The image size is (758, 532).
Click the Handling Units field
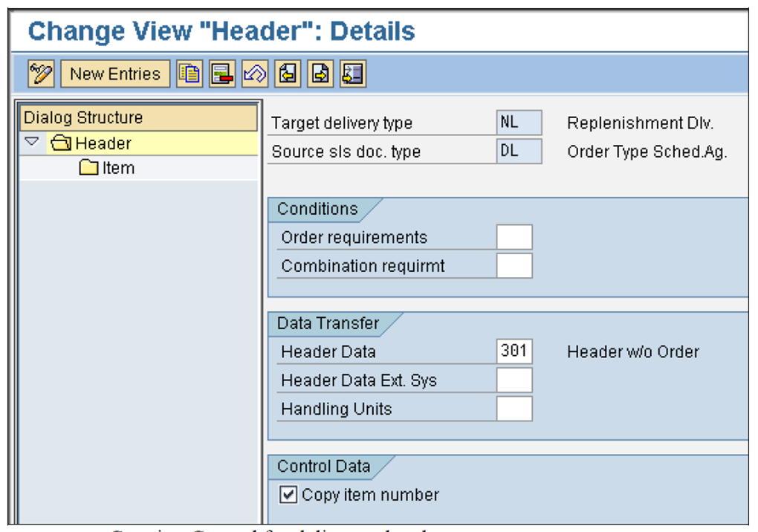(514, 408)
